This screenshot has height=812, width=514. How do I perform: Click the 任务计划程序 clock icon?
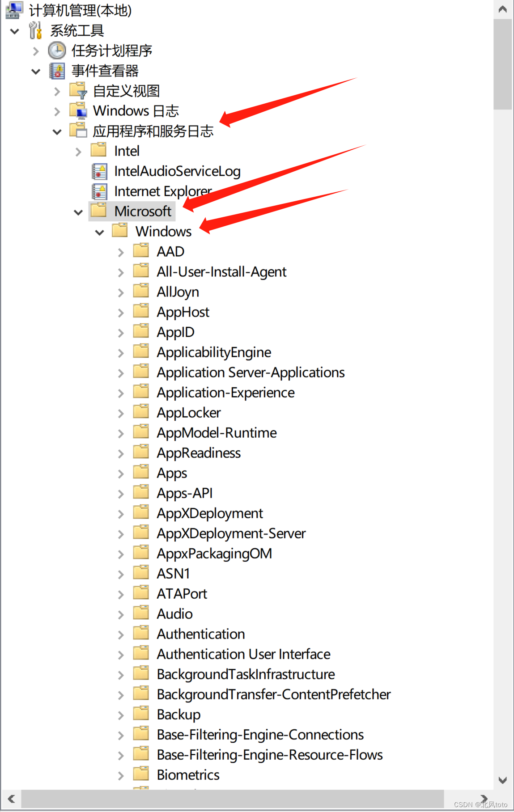tap(57, 51)
